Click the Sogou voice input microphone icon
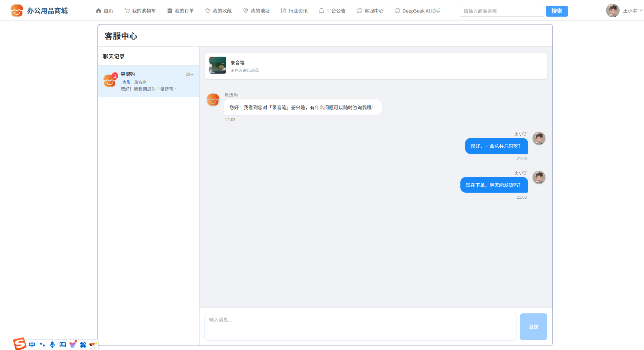Image resolution: width=644 pixels, height=350 pixels. [52, 345]
